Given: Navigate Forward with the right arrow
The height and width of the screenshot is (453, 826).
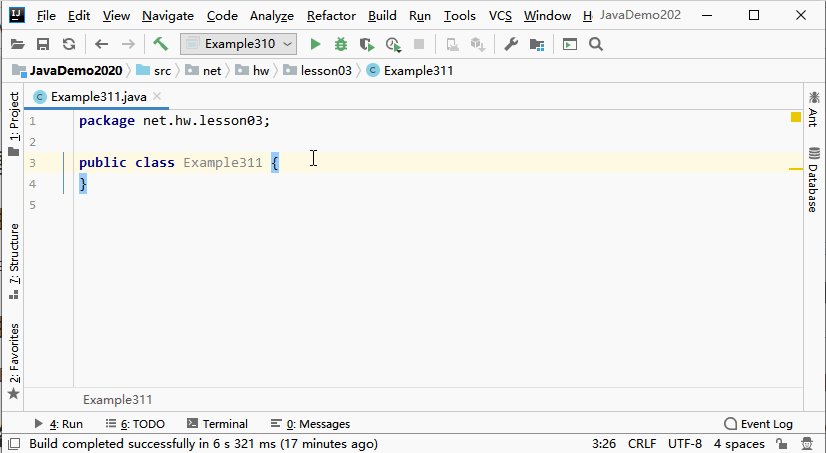Looking at the screenshot, I should point(128,44).
